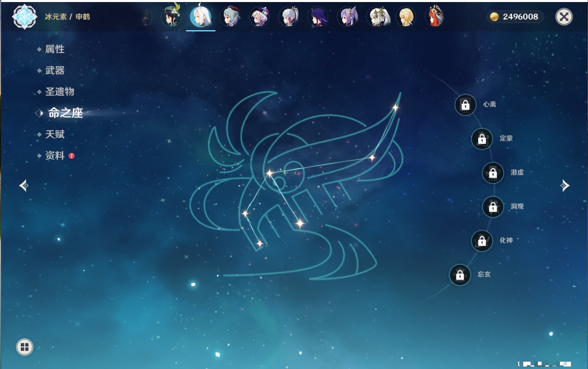Open the grid view button at bottom-left
Viewport: 588px width, 369px height.
coord(24,347)
